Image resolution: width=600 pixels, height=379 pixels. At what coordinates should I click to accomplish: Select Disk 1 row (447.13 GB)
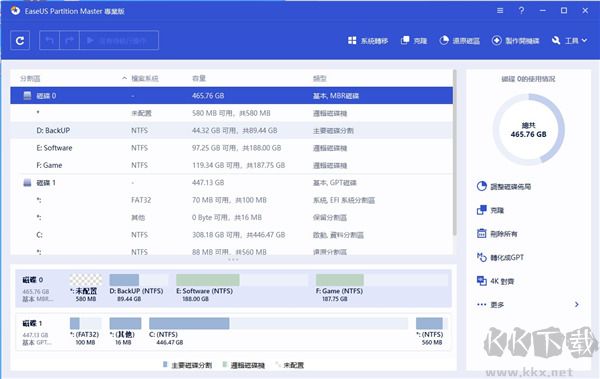231,183
